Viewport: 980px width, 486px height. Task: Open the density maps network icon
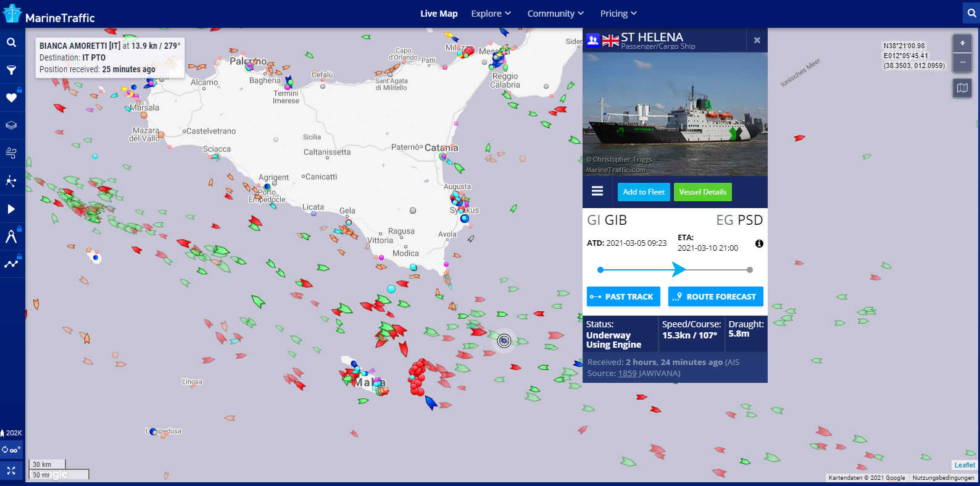coord(11,181)
